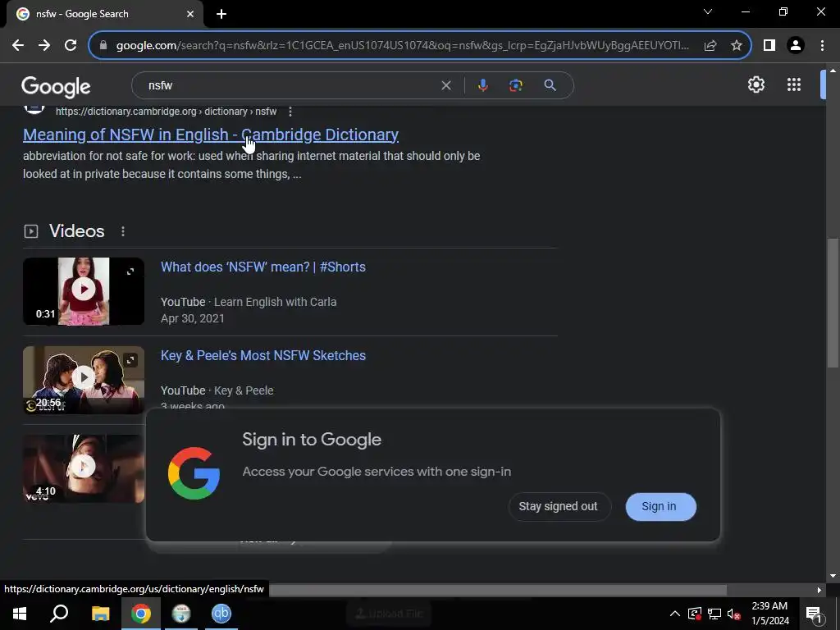Click Stay signed out button
The height and width of the screenshot is (630, 840).
click(x=558, y=507)
